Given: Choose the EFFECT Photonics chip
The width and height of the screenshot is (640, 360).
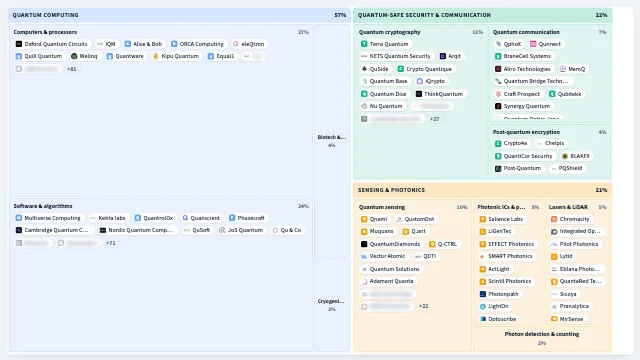Looking at the screenshot, I should coord(507,244).
